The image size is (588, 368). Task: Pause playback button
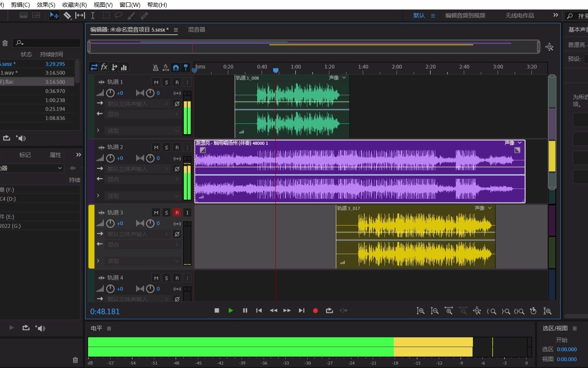[x=245, y=311]
